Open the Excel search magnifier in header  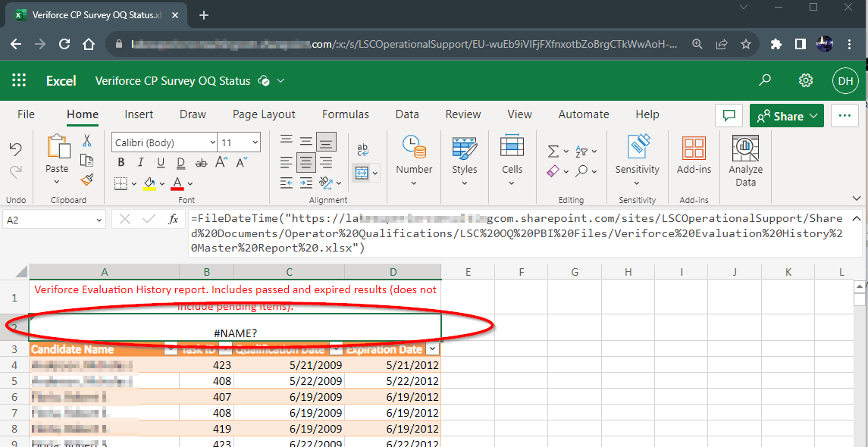[765, 80]
